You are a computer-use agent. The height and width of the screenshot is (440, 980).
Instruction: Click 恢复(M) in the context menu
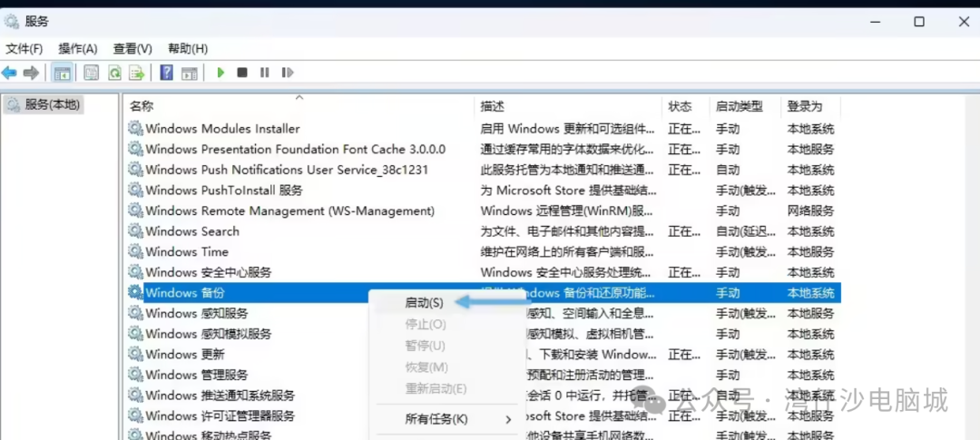point(426,367)
